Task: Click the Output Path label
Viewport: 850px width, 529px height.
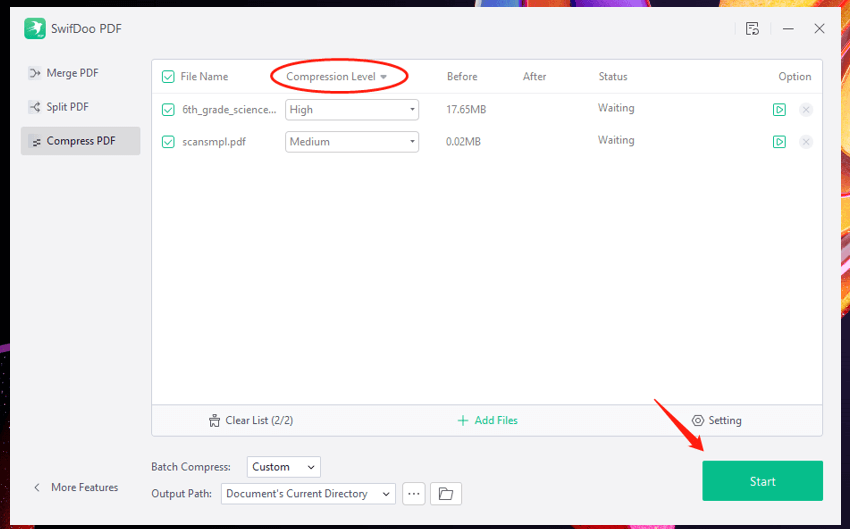Action: [182, 494]
